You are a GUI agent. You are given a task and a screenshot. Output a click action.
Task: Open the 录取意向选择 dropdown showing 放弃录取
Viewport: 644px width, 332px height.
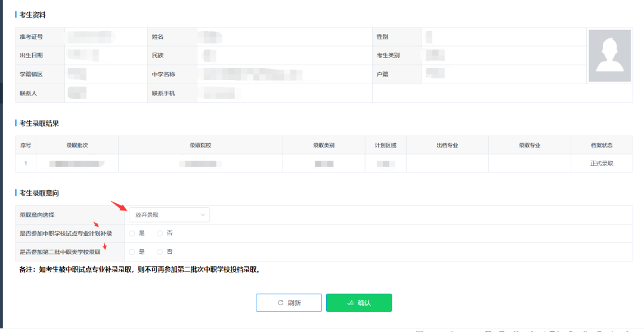(169, 214)
